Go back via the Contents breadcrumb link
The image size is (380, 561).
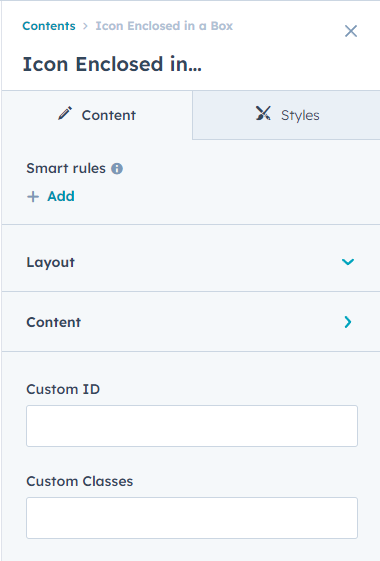pos(49,26)
